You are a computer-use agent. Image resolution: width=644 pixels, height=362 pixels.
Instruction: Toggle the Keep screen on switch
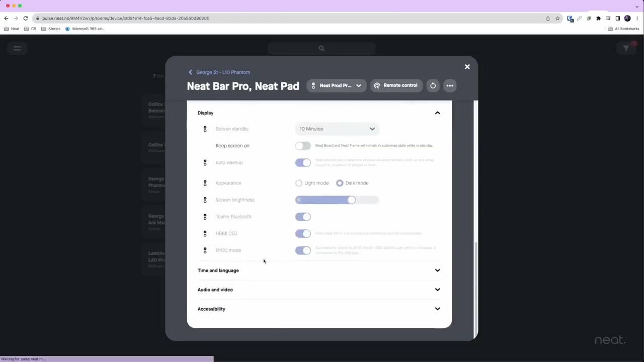pyautogui.click(x=303, y=146)
